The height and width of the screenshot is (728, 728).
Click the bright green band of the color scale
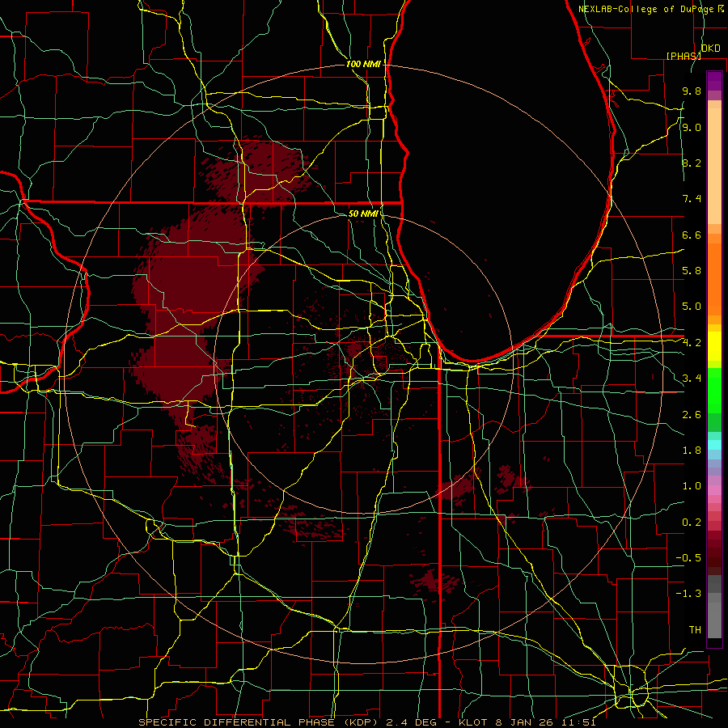coord(714,390)
